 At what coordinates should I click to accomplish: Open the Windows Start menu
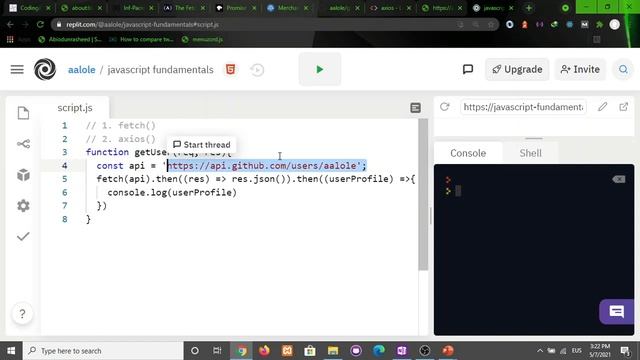pyautogui.click(x=11, y=351)
